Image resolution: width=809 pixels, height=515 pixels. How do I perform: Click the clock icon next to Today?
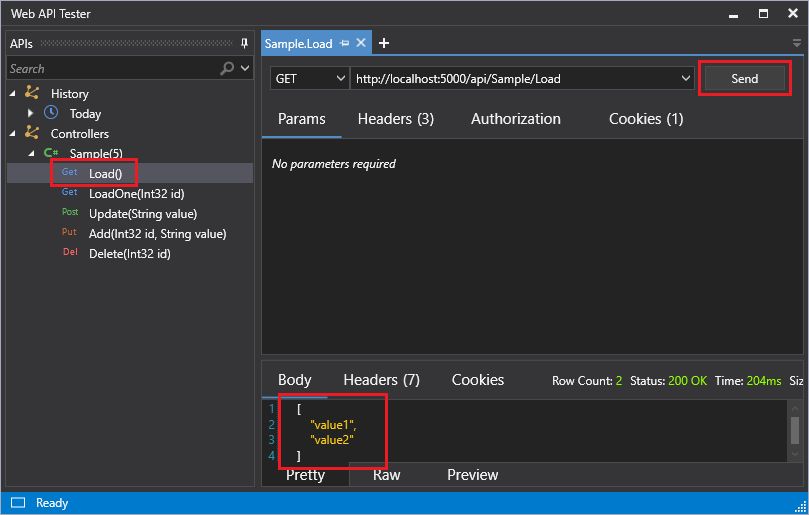tap(51, 113)
